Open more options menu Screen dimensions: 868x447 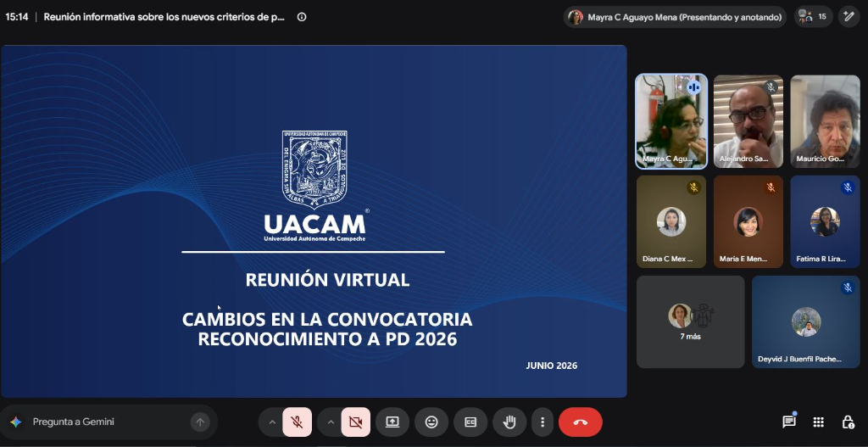click(542, 422)
